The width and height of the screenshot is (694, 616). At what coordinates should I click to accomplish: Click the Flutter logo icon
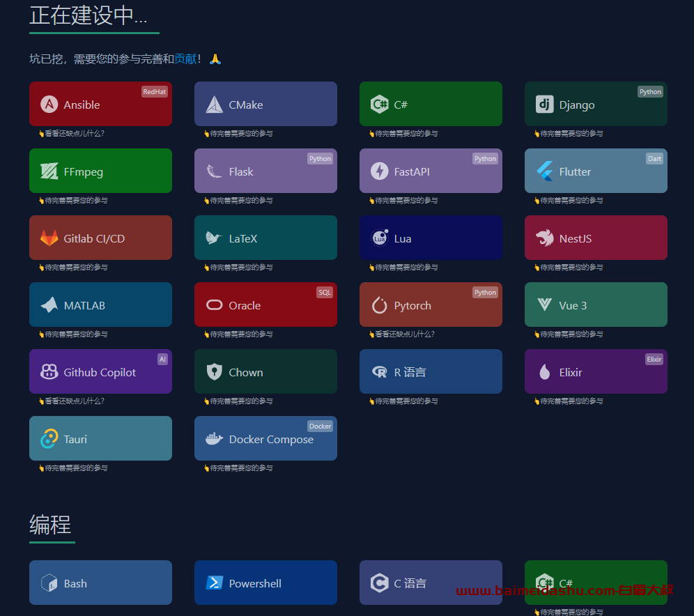[x=544, y=171]
